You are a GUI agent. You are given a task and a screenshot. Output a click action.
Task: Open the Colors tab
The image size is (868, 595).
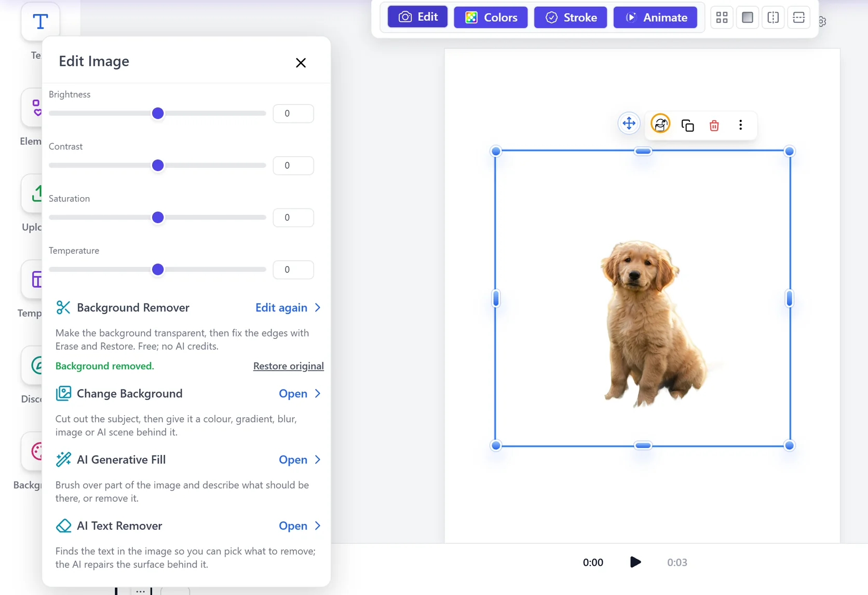point(491,17)
